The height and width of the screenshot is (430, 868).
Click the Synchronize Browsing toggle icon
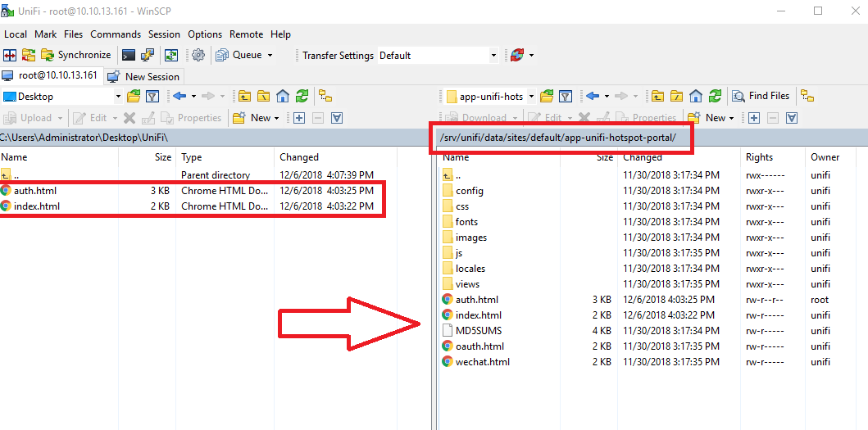click(28, 56)
